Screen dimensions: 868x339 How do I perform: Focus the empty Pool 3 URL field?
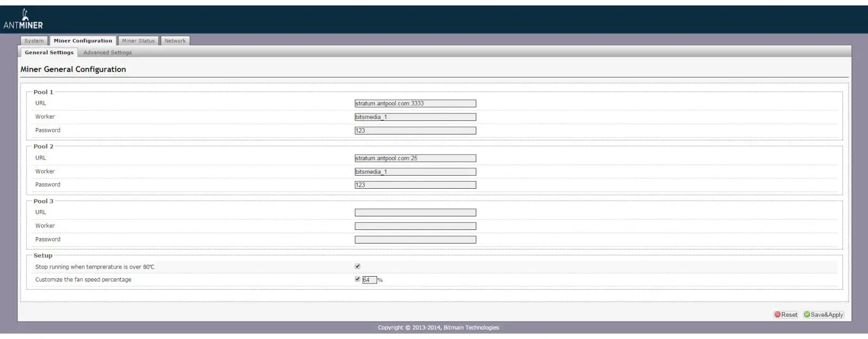point(415,213)
